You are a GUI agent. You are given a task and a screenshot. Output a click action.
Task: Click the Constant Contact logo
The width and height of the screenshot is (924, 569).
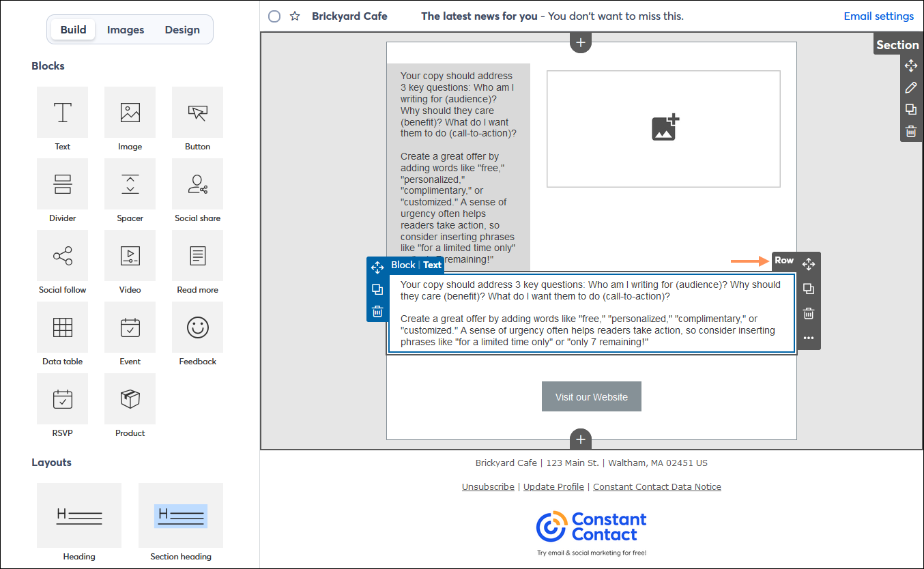tap(592, 526)
